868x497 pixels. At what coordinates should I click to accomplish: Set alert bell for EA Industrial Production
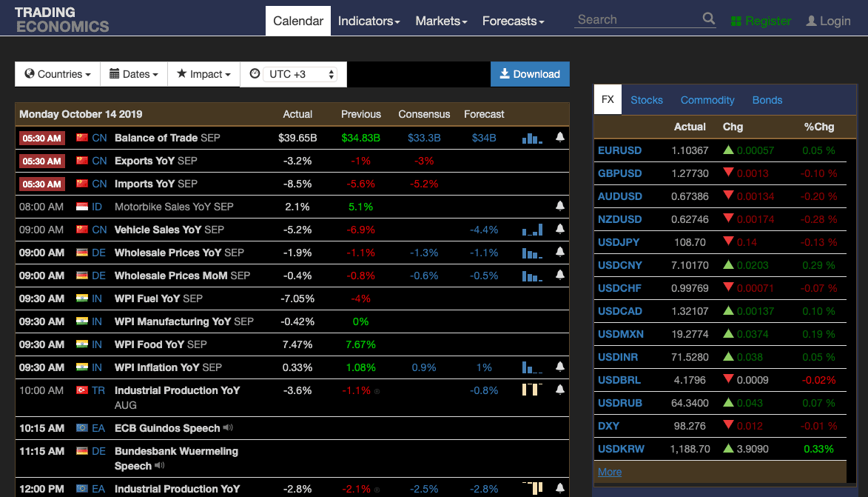pos(560,488)
